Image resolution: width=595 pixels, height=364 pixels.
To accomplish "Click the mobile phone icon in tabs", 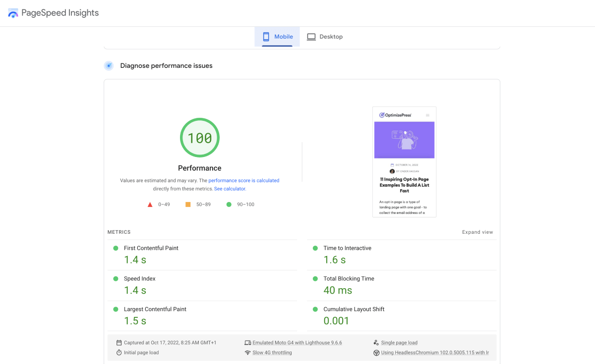I will [266, 37].
